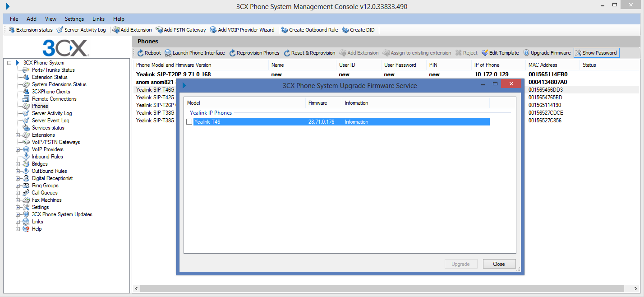Click the Reset & Reprovision icon
The width and height of the screenshot is (644, 297).
pos(287,53)
